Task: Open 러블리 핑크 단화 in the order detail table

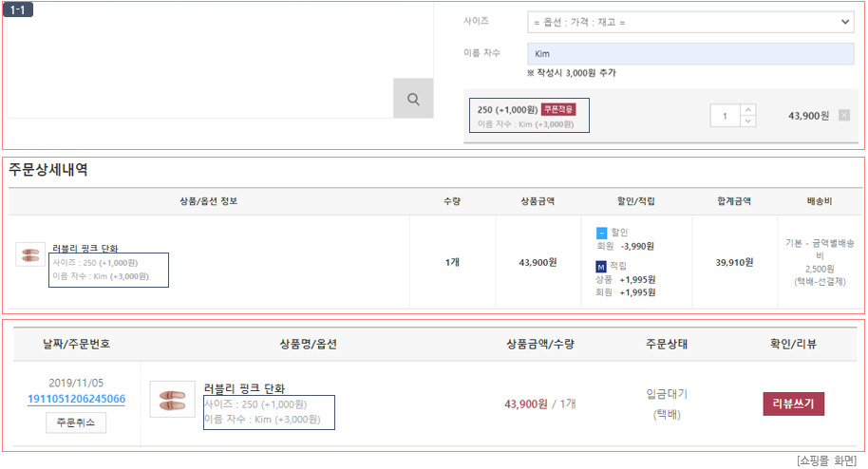Action: [x=85, y=249]
